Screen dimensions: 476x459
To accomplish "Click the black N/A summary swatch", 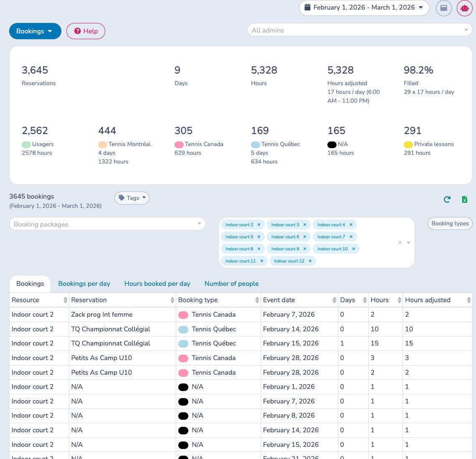I will 332,144.
